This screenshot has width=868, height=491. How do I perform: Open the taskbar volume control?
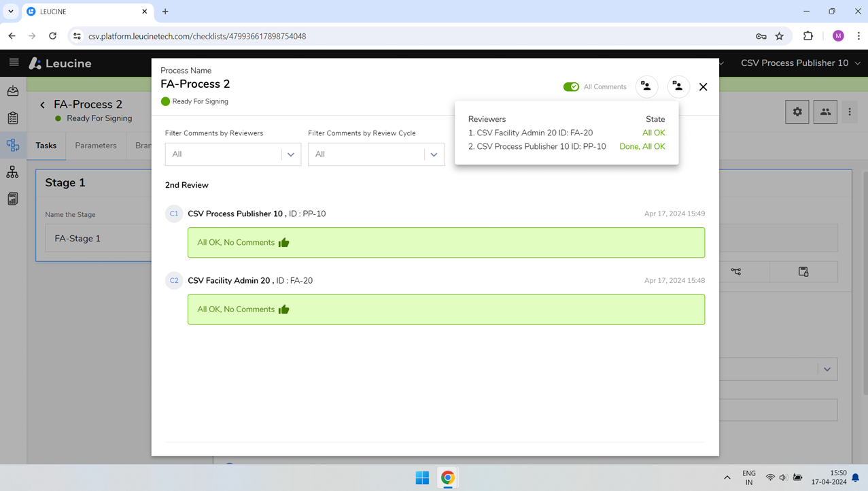784,477
